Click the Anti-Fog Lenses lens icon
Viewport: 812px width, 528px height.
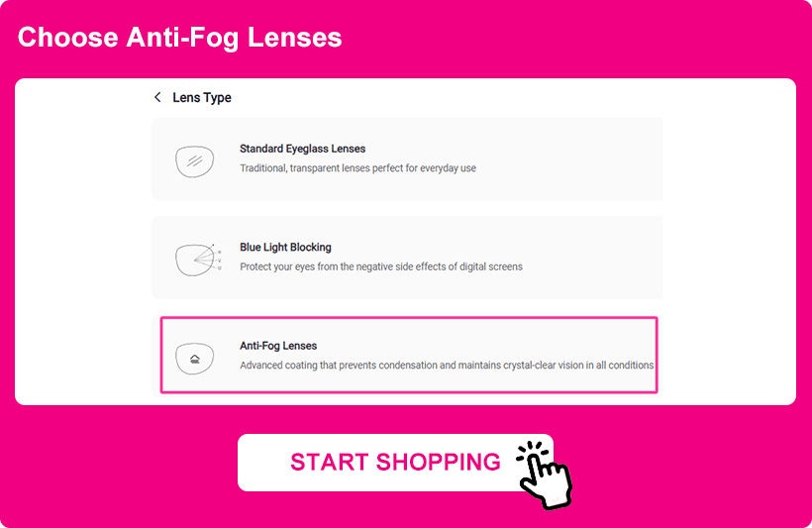tap(194, 357)
